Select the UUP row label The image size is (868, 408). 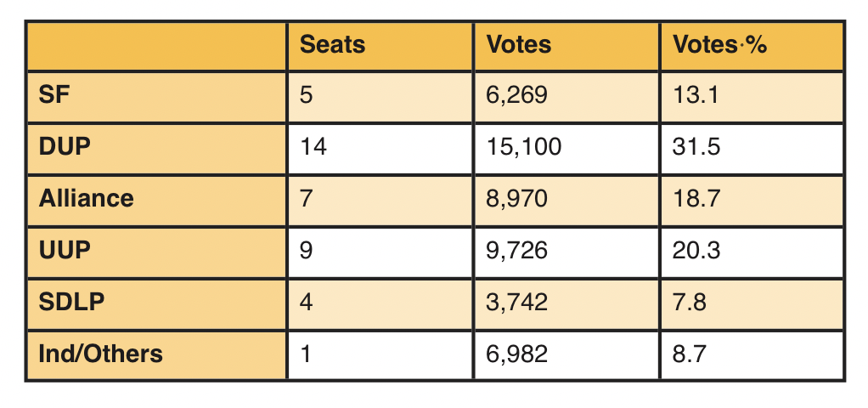coord(64,250)
